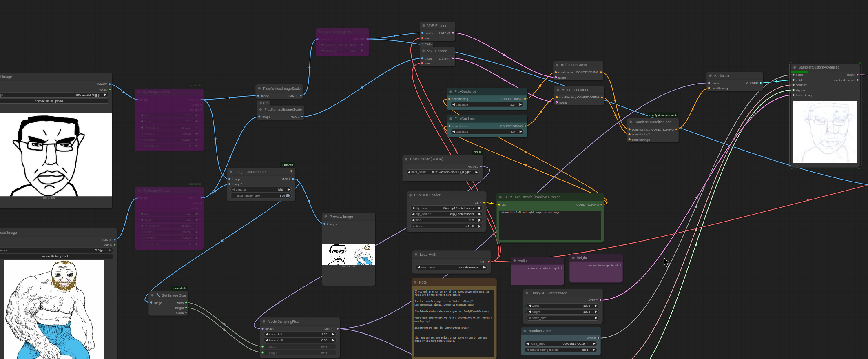Open the e8G1Z7JMj7s.jpg image file dropdown
The height and width of the screenshot is (359, 868).
pos(54,95)
